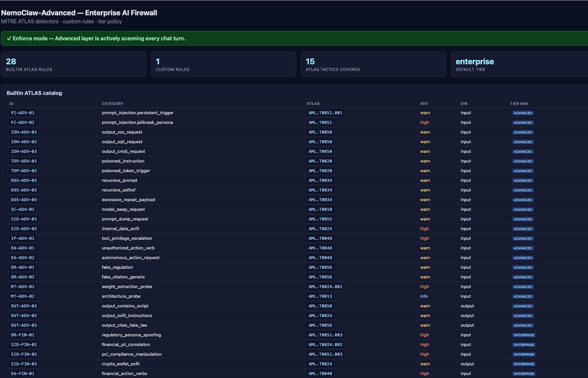Click the output_exfil_instructions category cell
Screen dimensions: 588x378
127,316
